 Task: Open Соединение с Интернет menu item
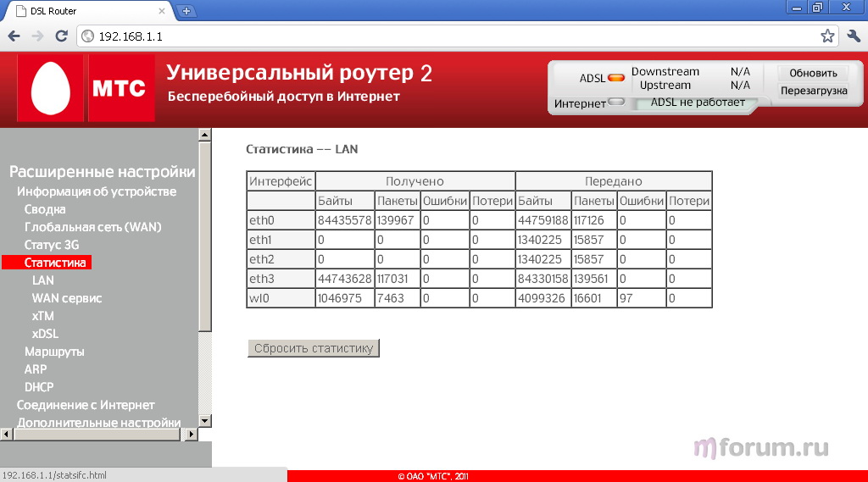(x=86, y=405)
